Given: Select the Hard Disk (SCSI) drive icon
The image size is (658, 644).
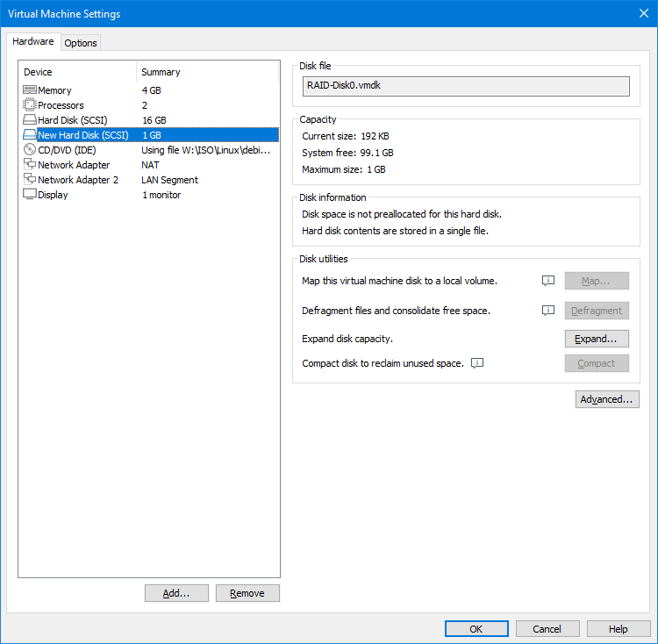Looking at the screenshot, I should click(29, 120).
